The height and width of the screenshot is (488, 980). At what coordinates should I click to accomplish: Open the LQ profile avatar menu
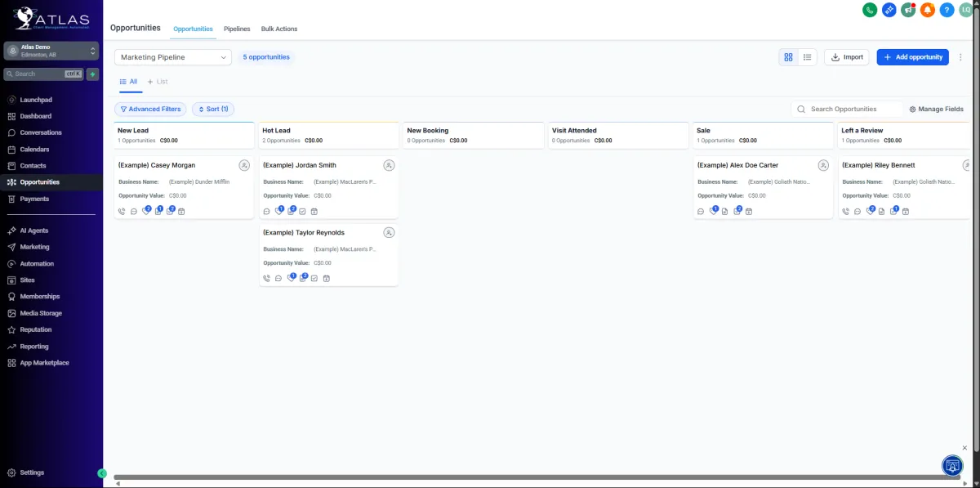966,10
